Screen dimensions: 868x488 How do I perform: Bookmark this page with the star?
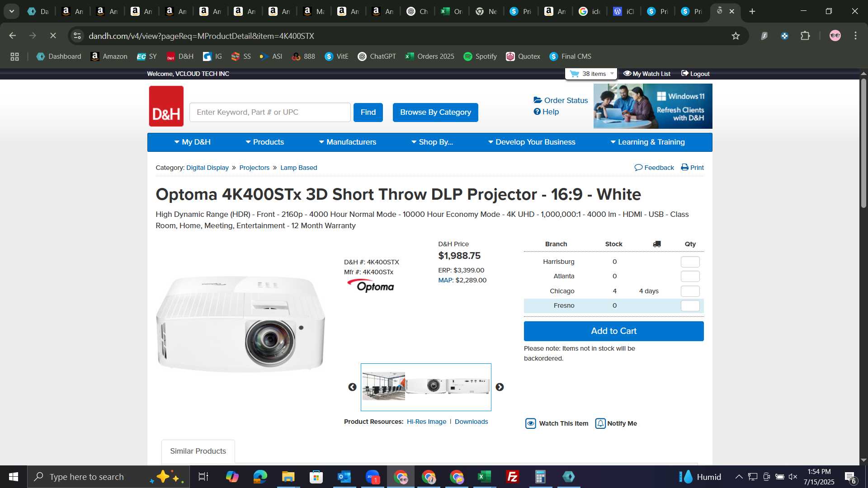736,36
